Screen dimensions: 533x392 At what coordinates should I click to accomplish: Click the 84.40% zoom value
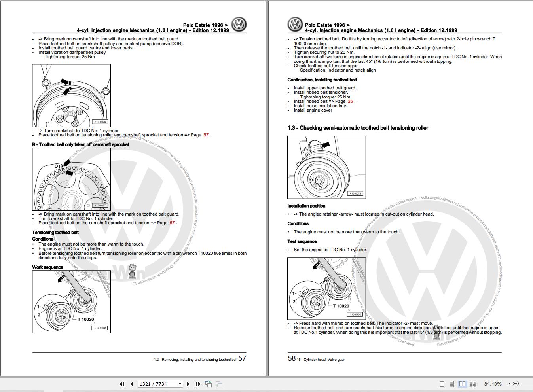493,384
